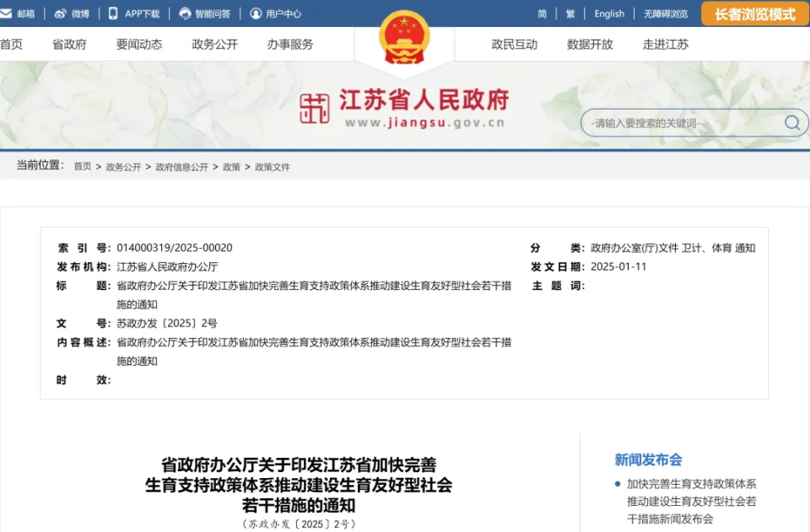This screenshot has width=810, height=532.
Task: Open the APP下载 link
Action: click(142, 14)
